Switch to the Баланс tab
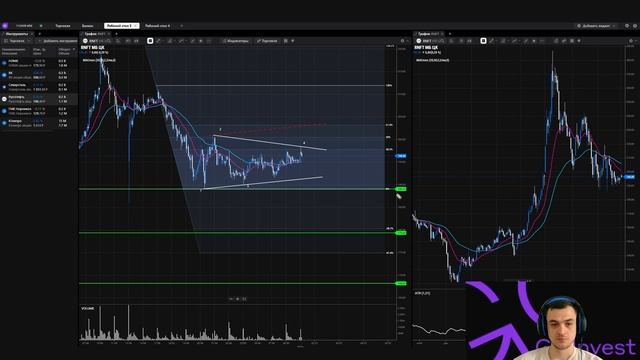 [x=87, y=26]
